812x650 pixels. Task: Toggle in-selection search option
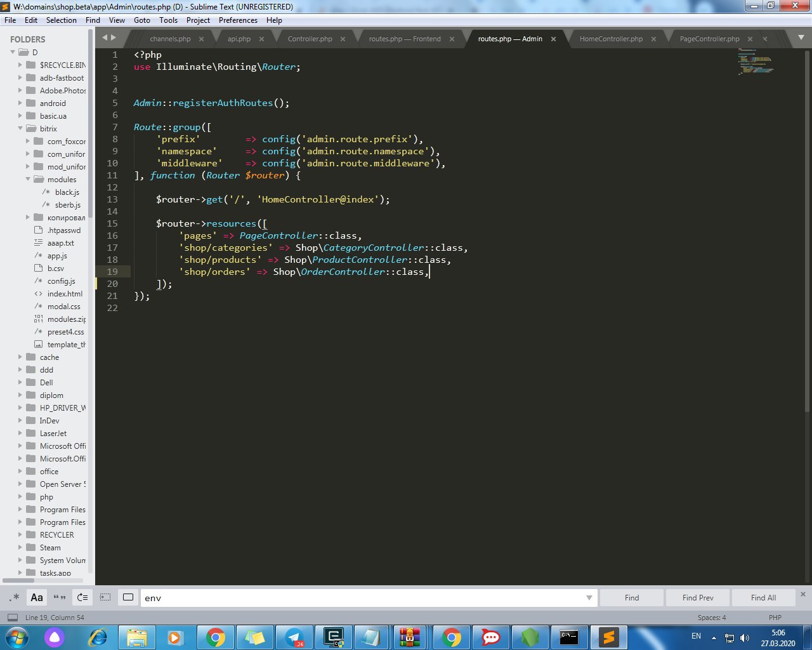coord(105,597)
